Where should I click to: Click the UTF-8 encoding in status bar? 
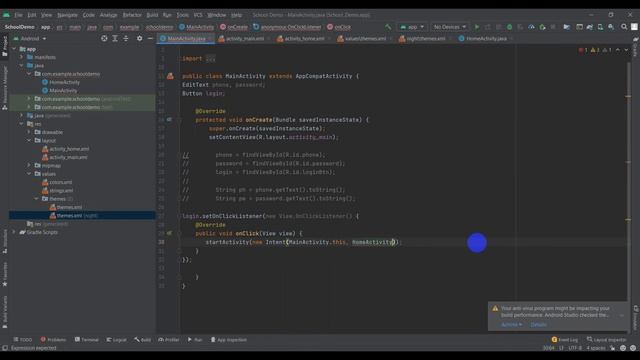click(575, 348)
